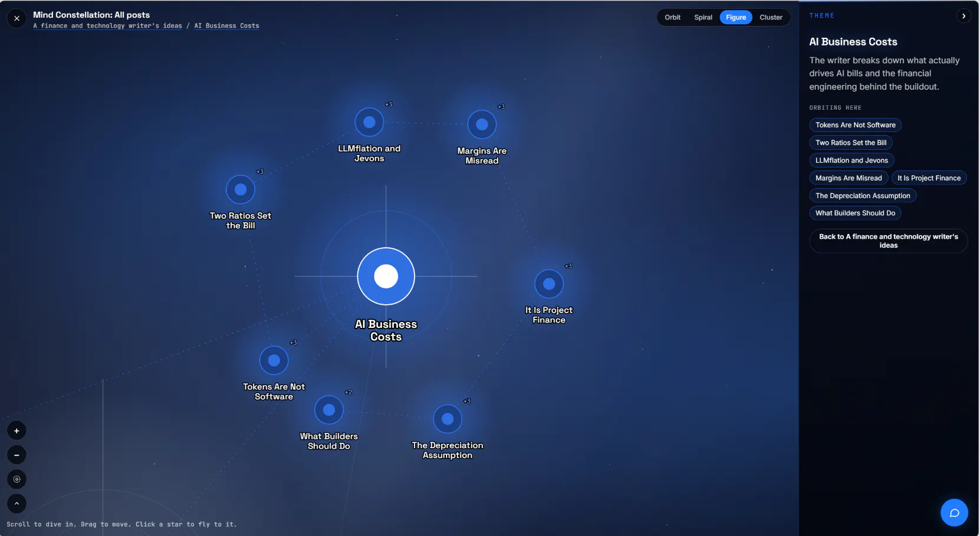Collapse the Theme side panel arrow
The width and height of the screenshot is (980, 536).
(963, 16)
